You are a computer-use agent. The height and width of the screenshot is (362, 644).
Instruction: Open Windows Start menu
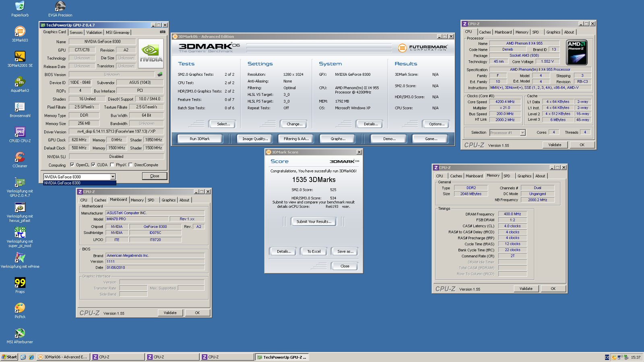(9, 357)
